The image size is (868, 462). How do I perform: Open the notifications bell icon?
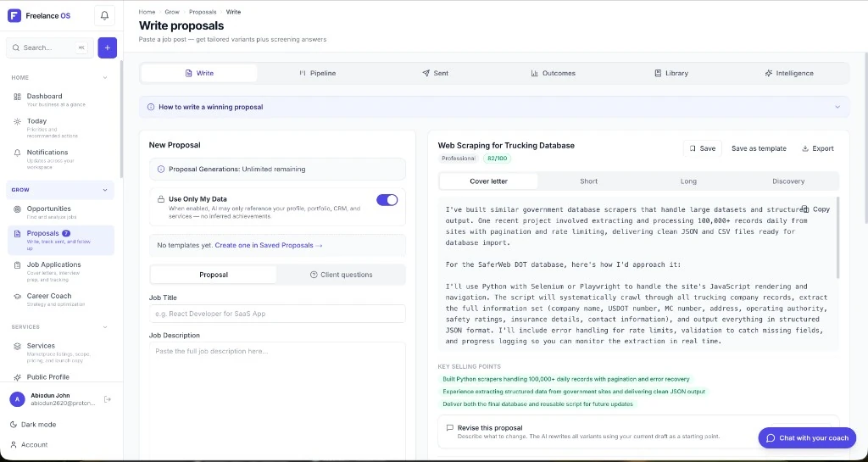pyautogui.click(x=104, y=15)
